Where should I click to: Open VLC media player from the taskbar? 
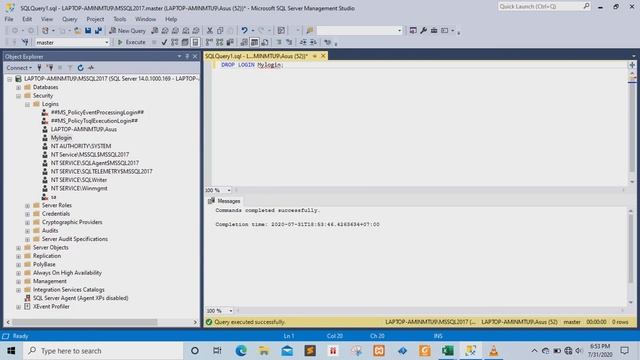[x=493, y=351]
